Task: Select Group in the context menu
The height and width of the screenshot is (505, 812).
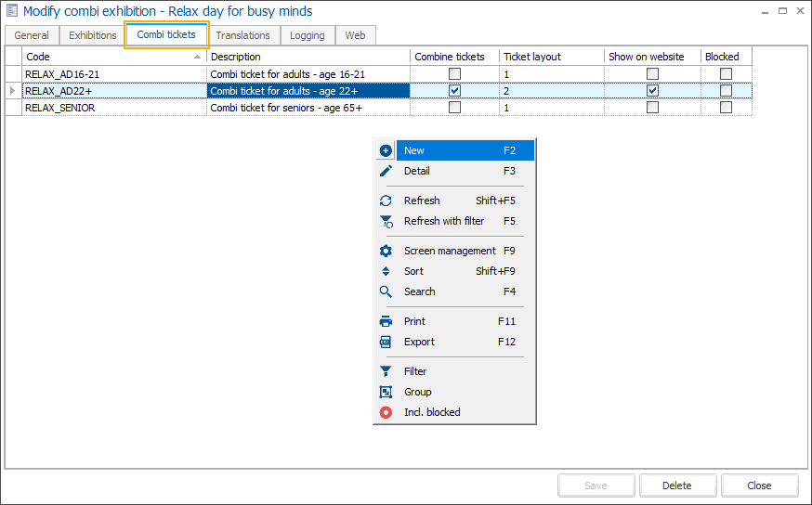Action: pos(418,392)
